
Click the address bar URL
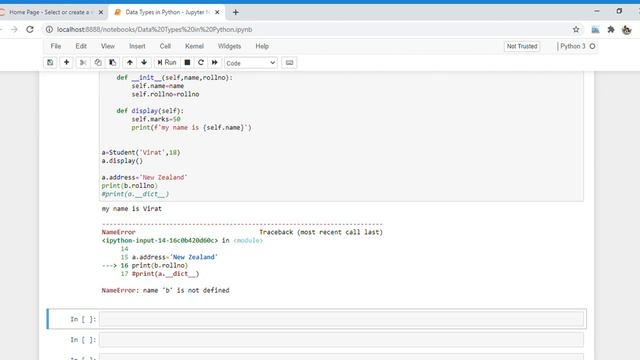point(154,29)
